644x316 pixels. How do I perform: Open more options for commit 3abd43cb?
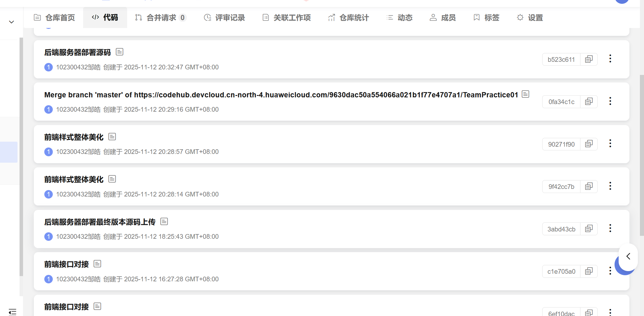[x=610, y=229]
